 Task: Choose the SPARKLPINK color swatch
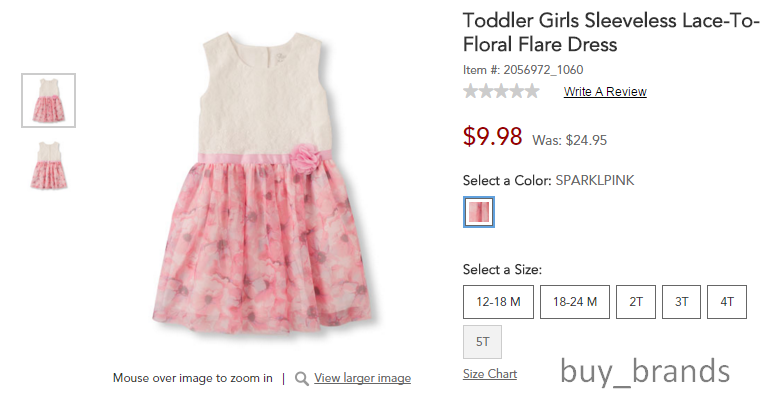pos(479,212)
